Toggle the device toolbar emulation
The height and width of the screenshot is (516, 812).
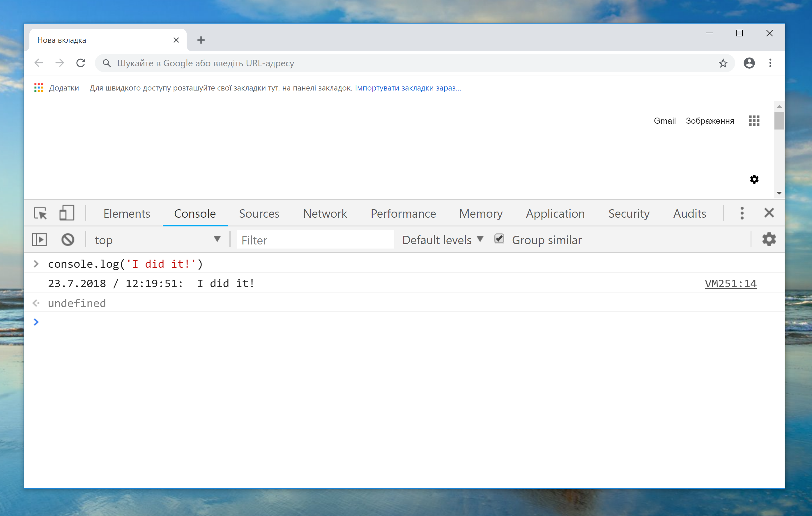[x=66, y=213]
